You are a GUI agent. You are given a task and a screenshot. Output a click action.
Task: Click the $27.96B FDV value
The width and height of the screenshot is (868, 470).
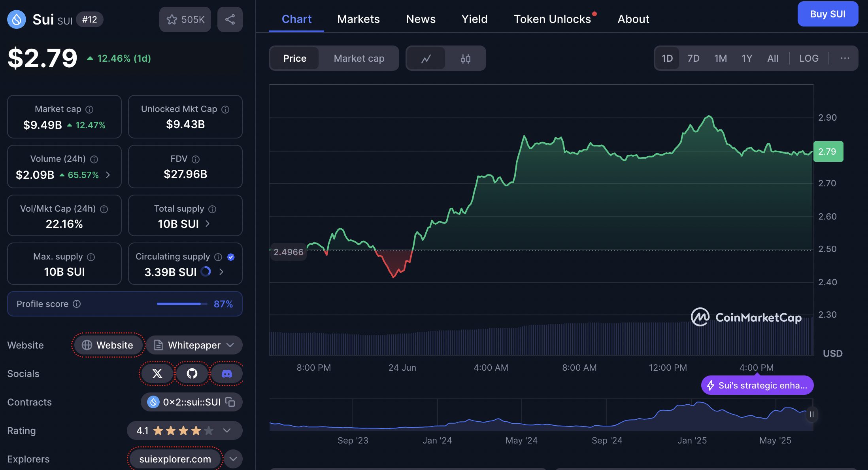point(185,174)
